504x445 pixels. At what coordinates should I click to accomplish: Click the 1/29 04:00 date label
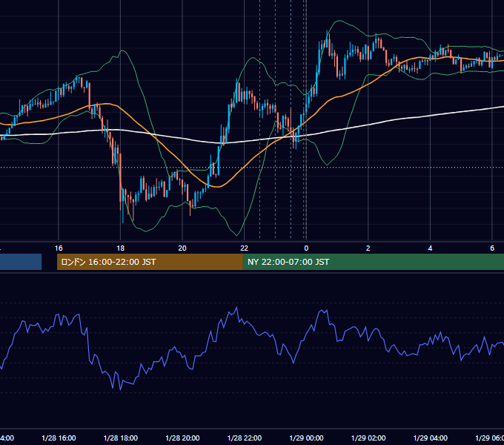point(431,438)
